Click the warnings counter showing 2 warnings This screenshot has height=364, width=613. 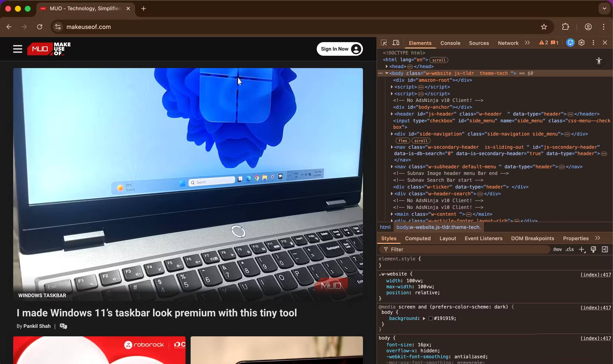(544, 42)
